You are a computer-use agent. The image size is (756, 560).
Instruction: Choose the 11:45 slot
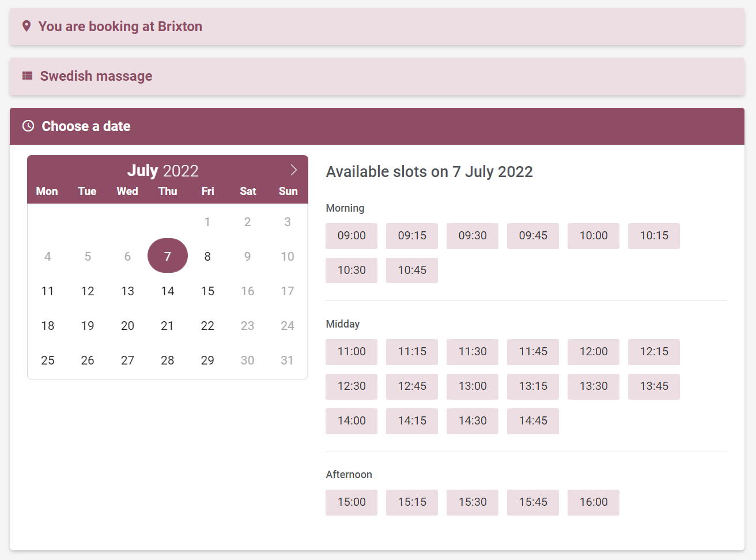coord(533,352)
